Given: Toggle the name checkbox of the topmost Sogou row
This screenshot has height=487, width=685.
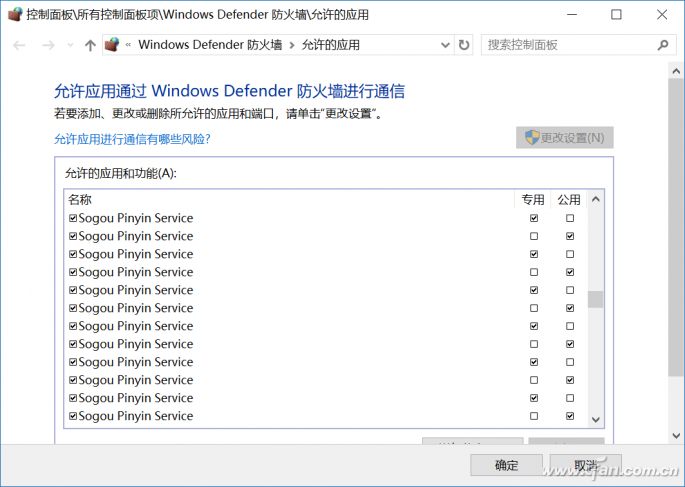Looking at the screenshot, I should 73,218.
